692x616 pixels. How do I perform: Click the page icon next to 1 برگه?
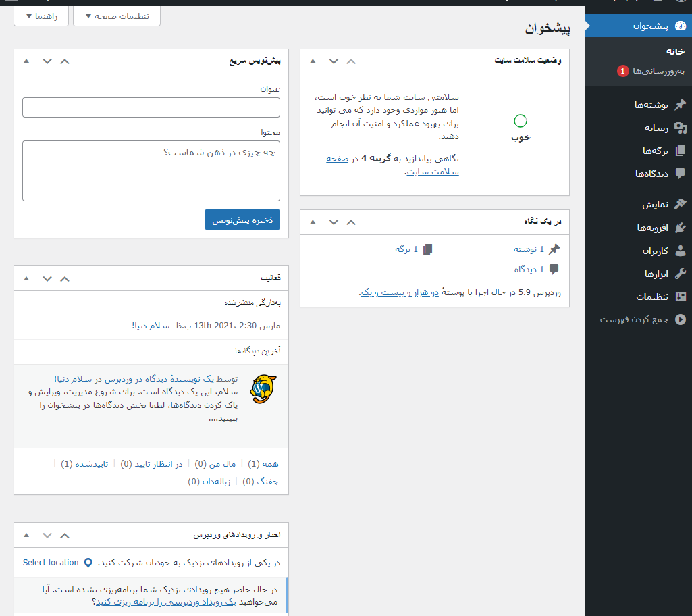click(427, 249)
